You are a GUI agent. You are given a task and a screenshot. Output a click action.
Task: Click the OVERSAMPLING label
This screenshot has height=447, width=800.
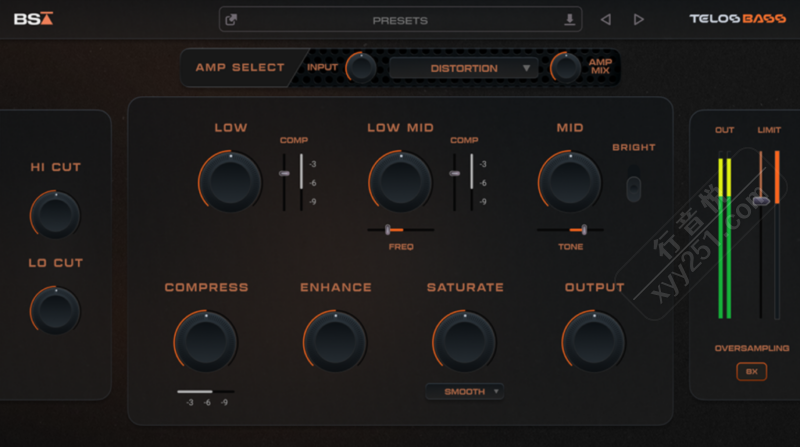tap(752, 348)
